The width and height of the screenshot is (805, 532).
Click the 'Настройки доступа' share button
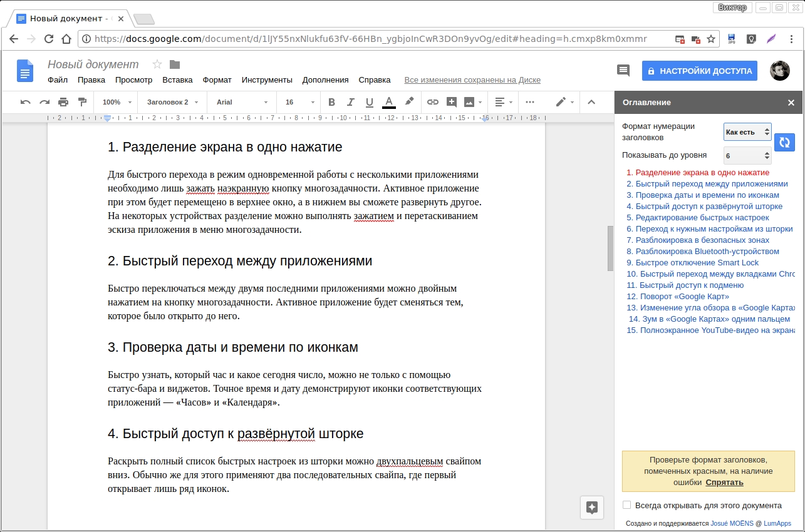[699, 71]
